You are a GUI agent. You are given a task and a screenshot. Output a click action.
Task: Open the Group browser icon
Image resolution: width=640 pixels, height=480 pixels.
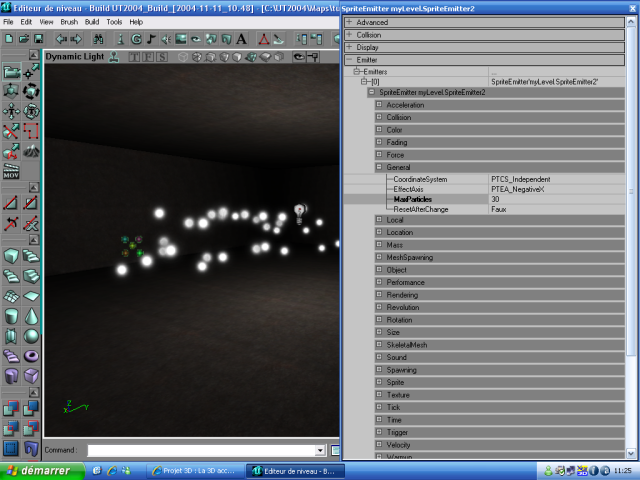[x=136, y=39]
